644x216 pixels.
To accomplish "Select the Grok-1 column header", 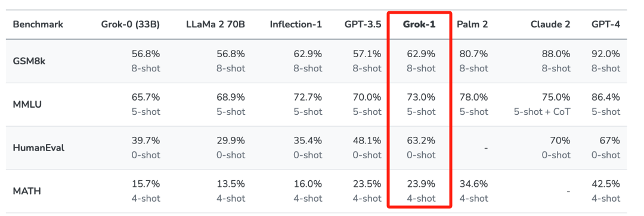I will coord(419,24).
